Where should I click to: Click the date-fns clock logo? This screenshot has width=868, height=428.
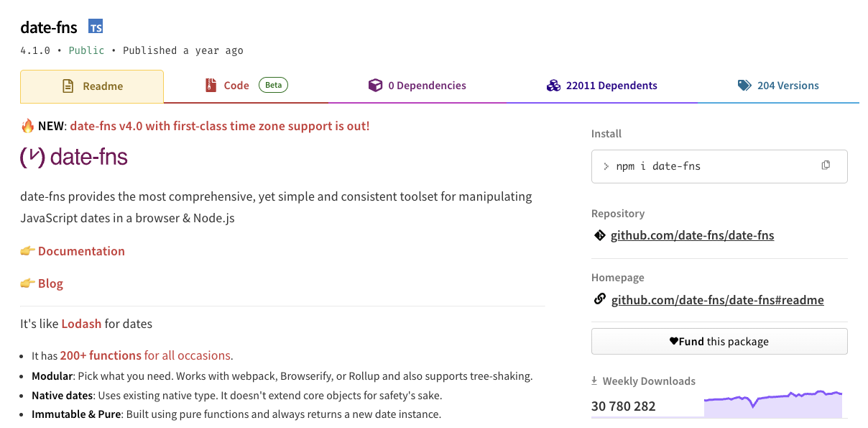[x=33, y=158]
